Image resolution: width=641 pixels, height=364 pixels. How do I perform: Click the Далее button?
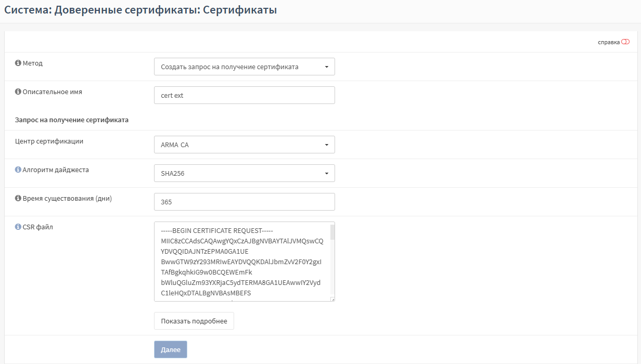tap(170, 349)
